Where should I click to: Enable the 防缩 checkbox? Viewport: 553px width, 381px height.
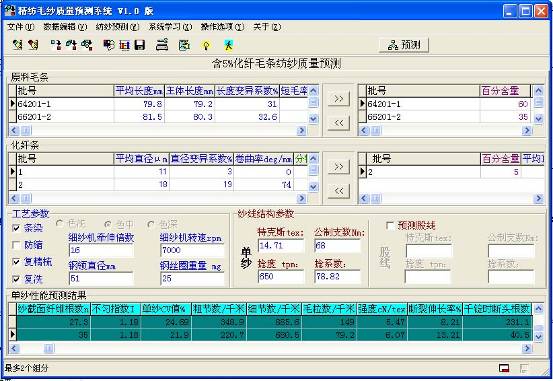coord(16,245)
